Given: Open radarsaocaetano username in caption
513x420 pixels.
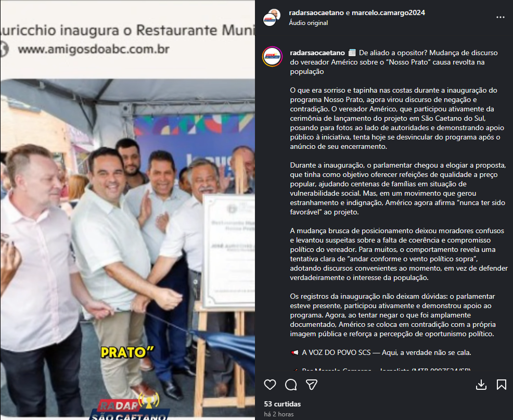Looking at the screenshot, I should [x=317, y=53].
